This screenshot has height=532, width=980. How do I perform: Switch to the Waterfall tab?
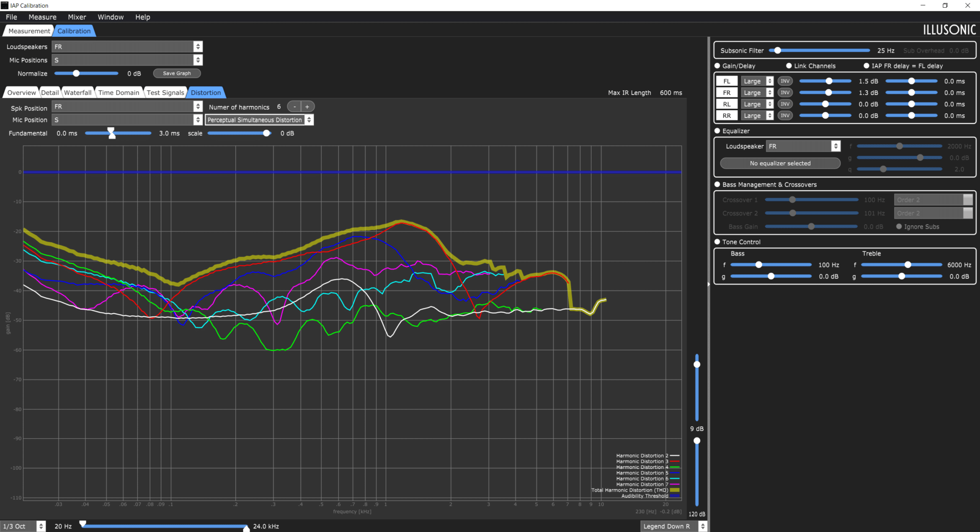(78, 93)
